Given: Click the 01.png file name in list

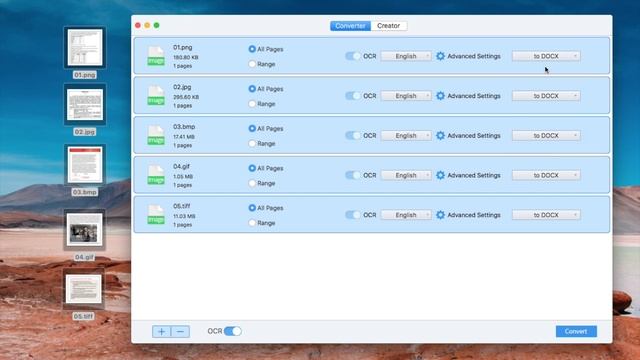Looking at the screenshot, I should tap(182, 47).
